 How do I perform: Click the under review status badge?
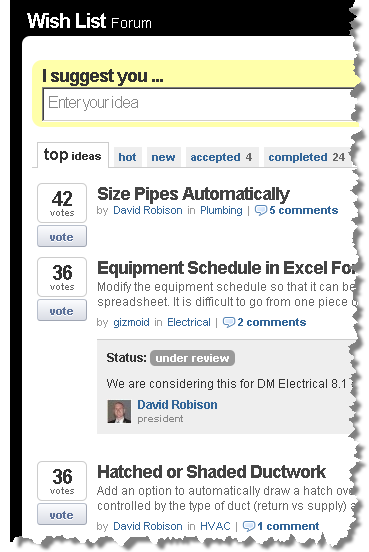(x=193, y=358)
